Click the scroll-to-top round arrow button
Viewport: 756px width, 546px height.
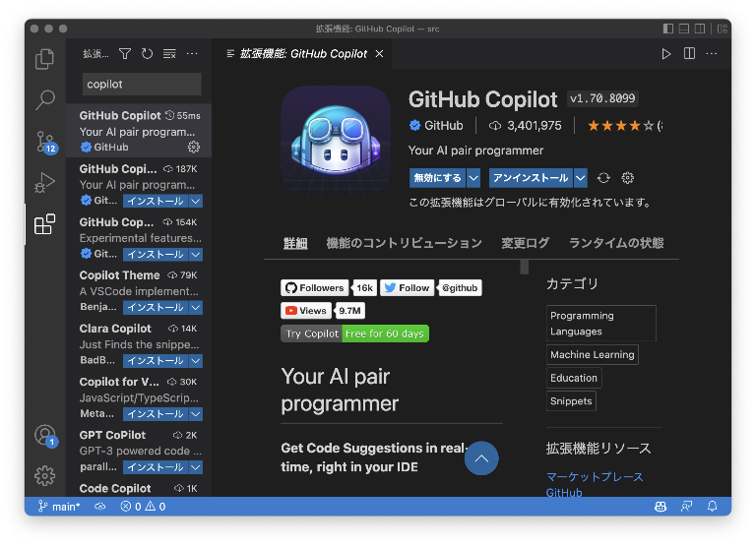481,458
